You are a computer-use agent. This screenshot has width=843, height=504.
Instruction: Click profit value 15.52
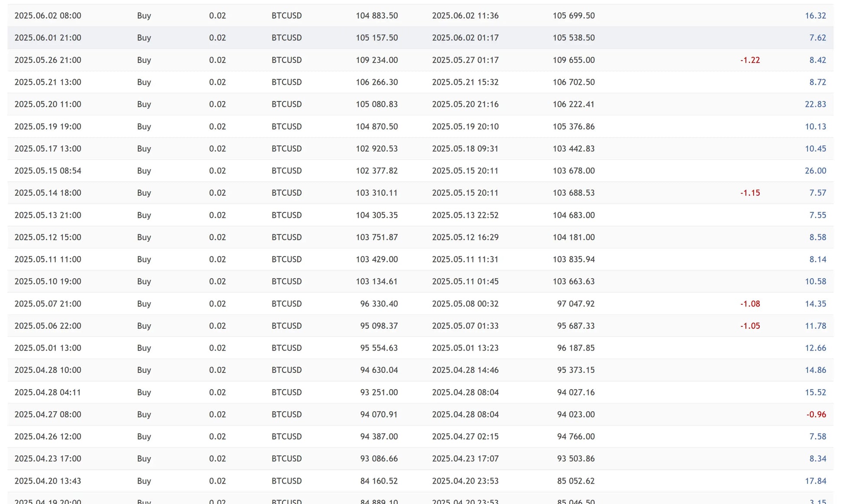815,393
